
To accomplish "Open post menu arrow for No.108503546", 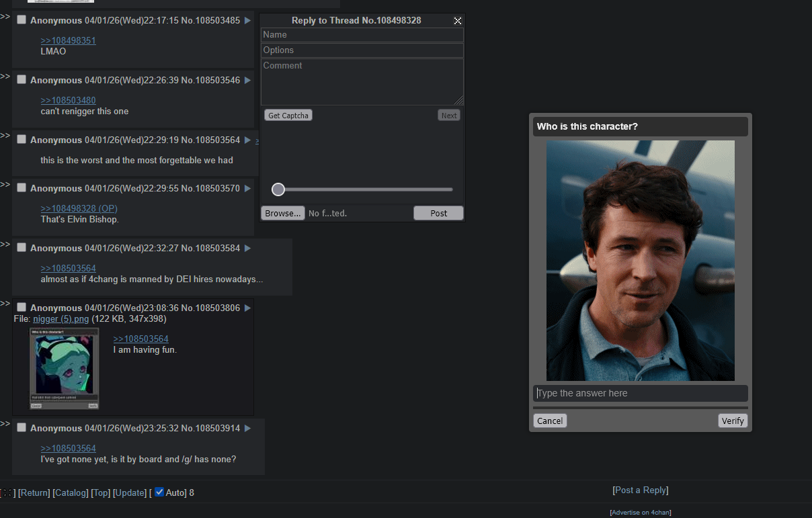I will 247,80.
